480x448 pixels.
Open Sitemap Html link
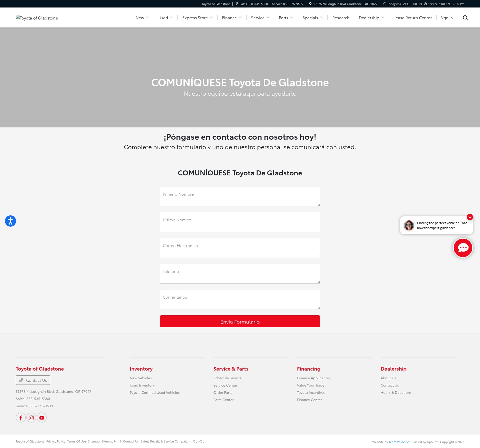[x=111, y=442]
